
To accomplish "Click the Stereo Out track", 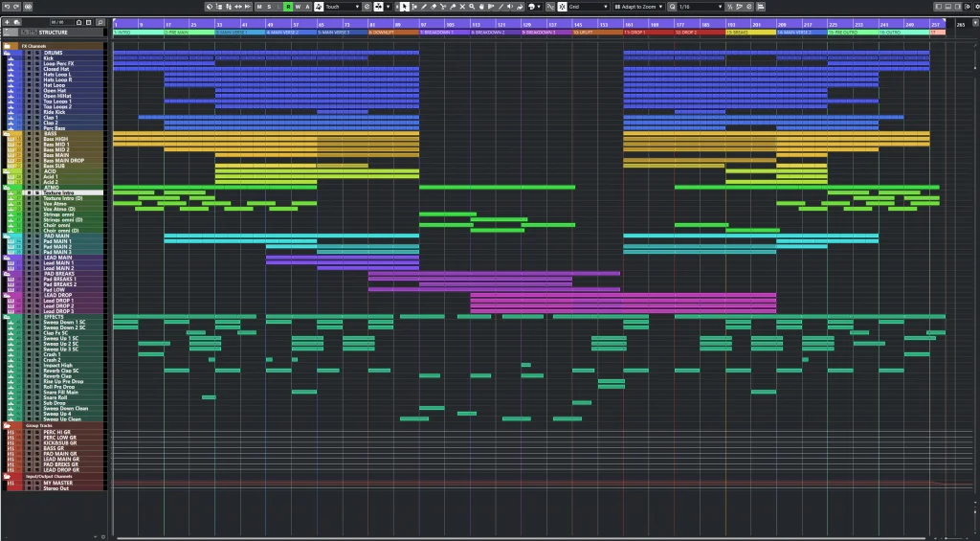I will [x=55, y=488].
